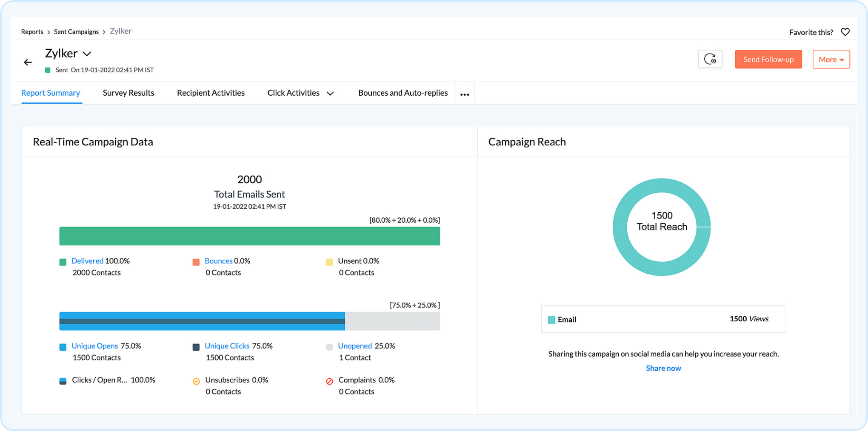868x431 pixels.
Task: Click the [75.0% + 25.0%] label
Action: tap(415, 305)
